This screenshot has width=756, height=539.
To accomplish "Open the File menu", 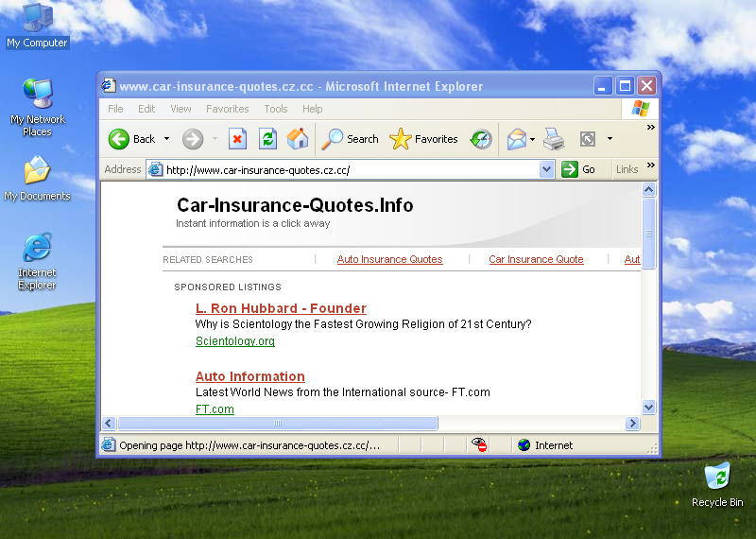I will 115,109.
